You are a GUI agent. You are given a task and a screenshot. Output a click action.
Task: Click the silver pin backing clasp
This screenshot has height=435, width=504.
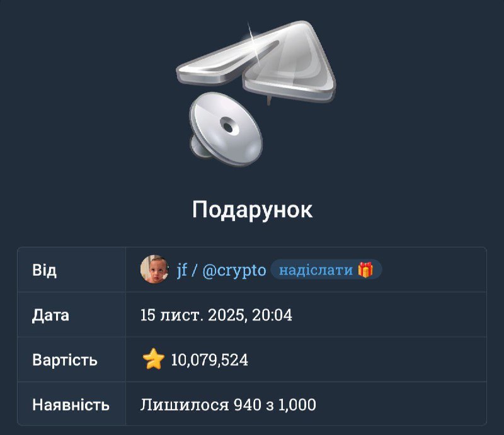pos(226,130)
